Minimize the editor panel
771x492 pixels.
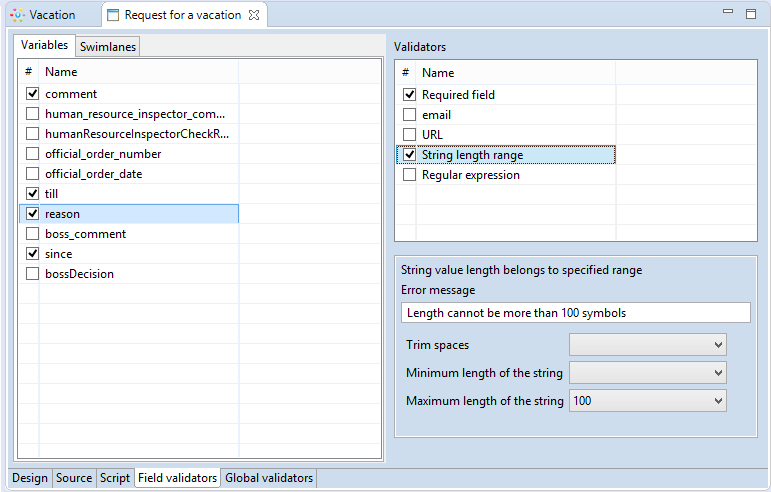[728, 14]
